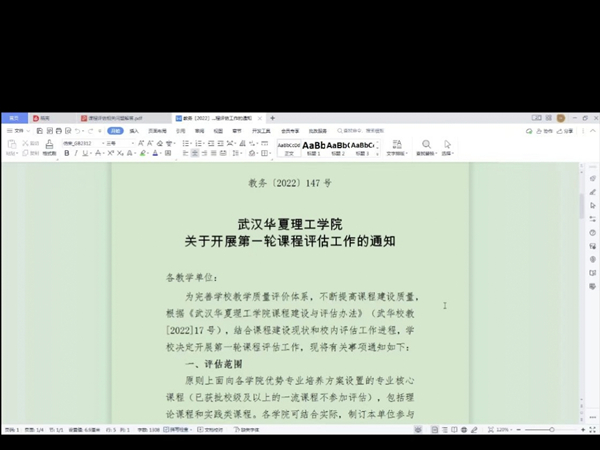Redo the last action

(91, 131)
